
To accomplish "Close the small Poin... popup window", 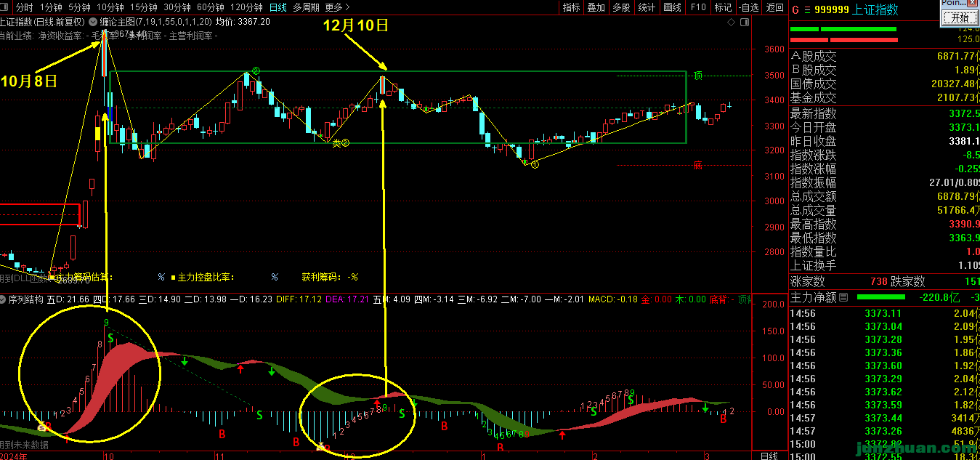I will [x=973, y=3].
